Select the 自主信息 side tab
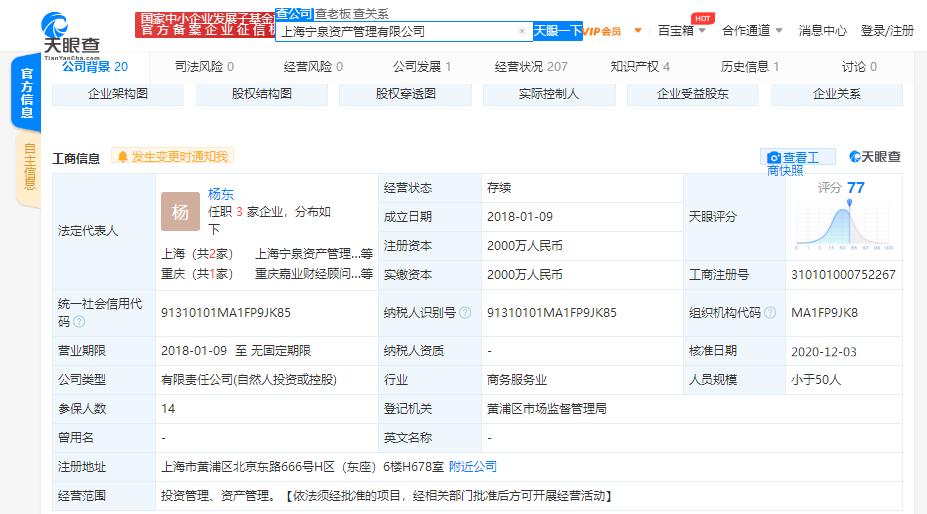927x514 pixels. tap(28, 167)
